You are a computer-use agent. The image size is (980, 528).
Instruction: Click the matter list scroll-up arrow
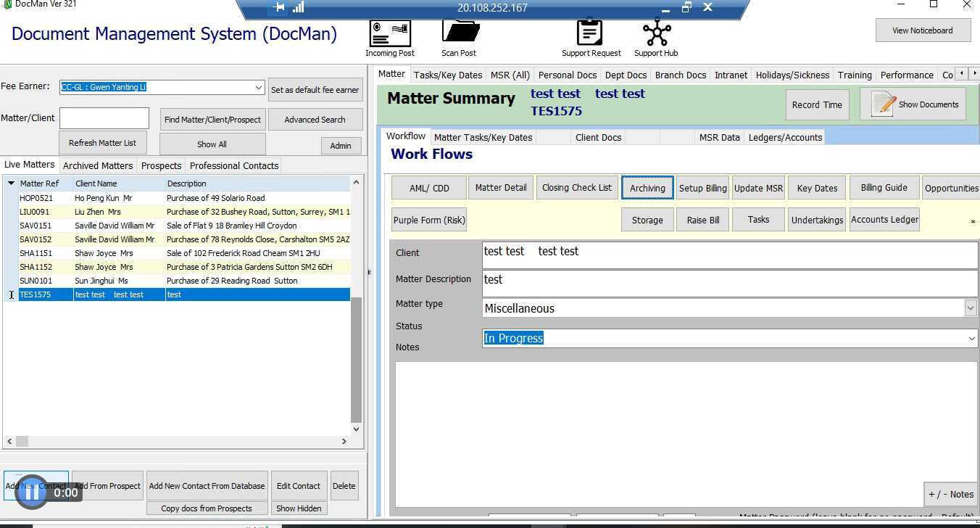click(356, 182)
